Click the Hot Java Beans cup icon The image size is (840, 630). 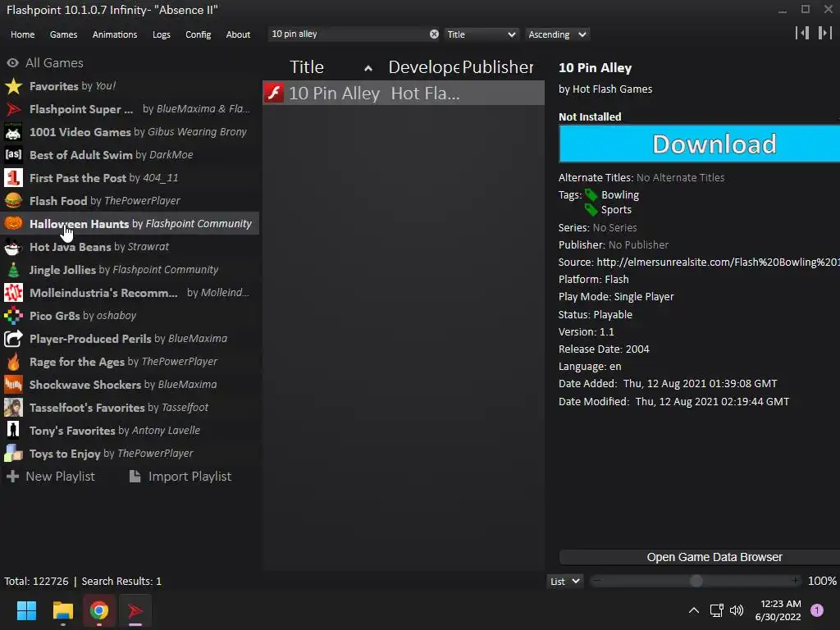click(13, 247)
